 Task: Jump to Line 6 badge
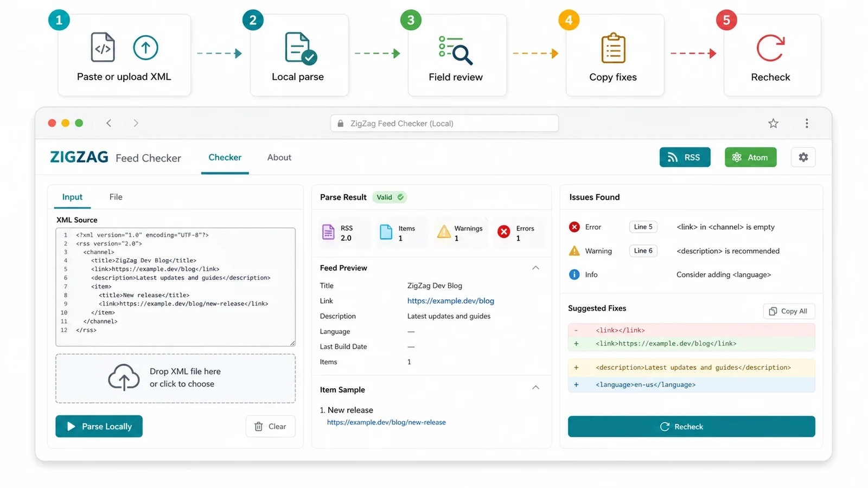[643, 251]
